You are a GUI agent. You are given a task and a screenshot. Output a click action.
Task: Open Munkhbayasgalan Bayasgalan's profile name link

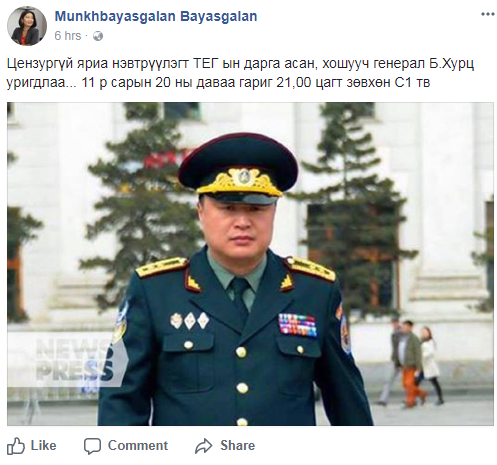pyautogui.click(x=156, y=16)
